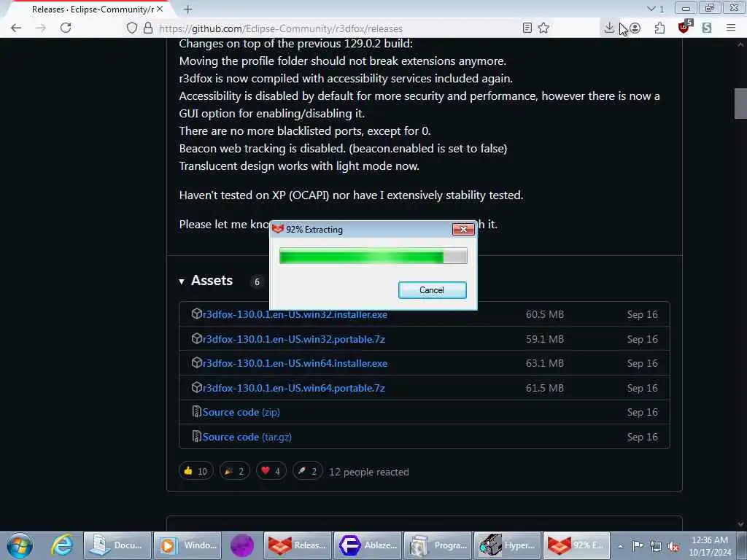The width and height of the screenshot is (747, 560).
Task: Switch to Windo... media player taskbar item
Action: (x=188, y=545)
